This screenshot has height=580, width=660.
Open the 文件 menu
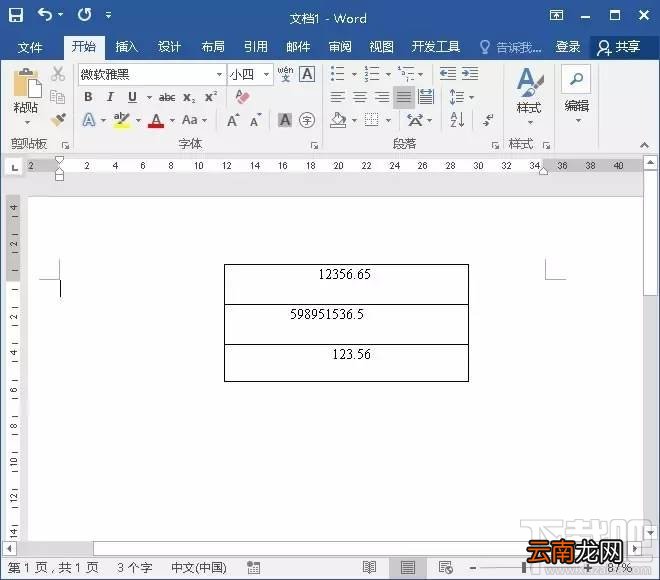coord(30,47)
